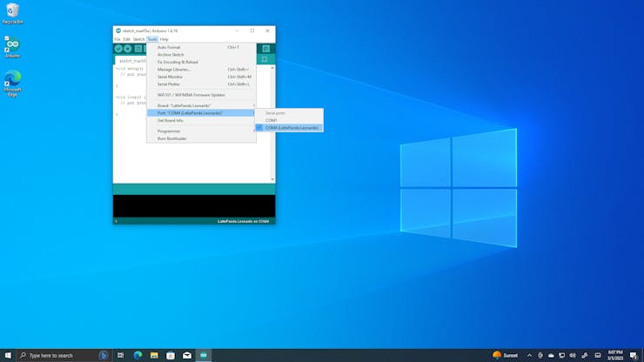Image resolution: width=644 pixels, height=362 pixels.
Task: Select the COM4 (LattePanda Leonardo) port option
Action: tap(292, 128)
